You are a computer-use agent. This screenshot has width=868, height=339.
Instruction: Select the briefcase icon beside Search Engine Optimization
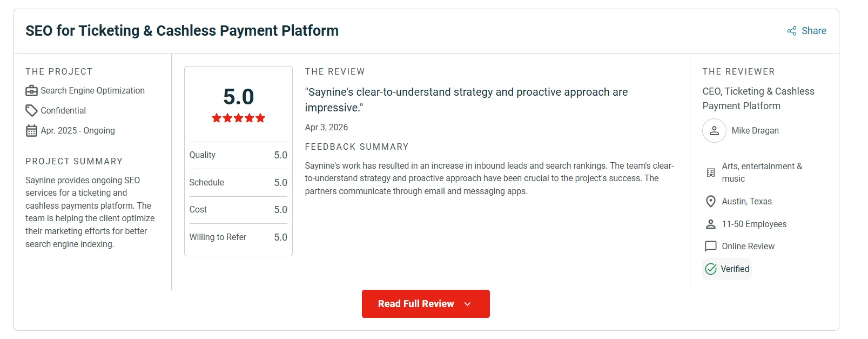pyautogui.click(x=31, y=90)
